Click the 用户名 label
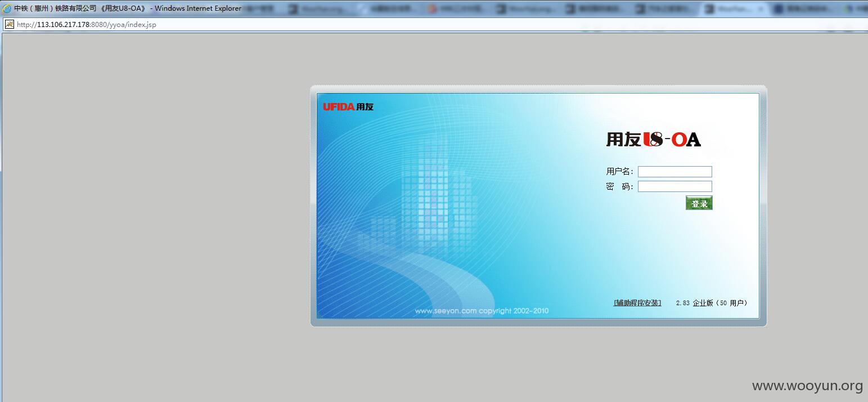 (620, 172)
